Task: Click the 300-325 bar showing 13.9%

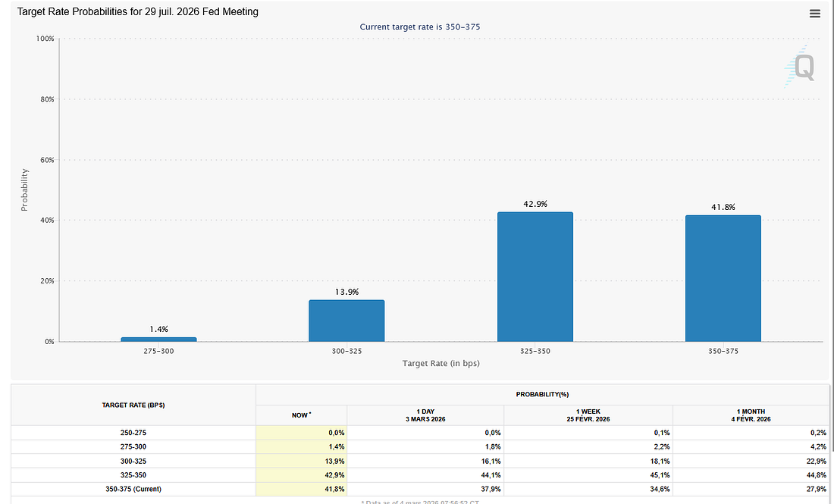Action: [346, 318]
